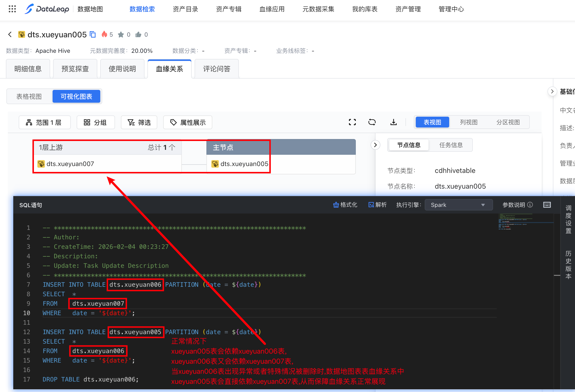Click the star favorite icon
The image size is (575, 392).
121,35
